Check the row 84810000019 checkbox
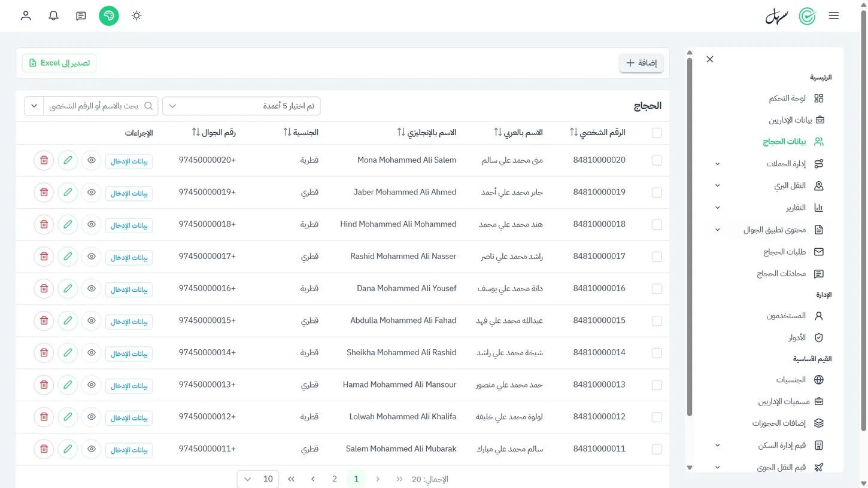Viewport: 868px width, 488px height. pyautogui.click(x=657, y=193)
